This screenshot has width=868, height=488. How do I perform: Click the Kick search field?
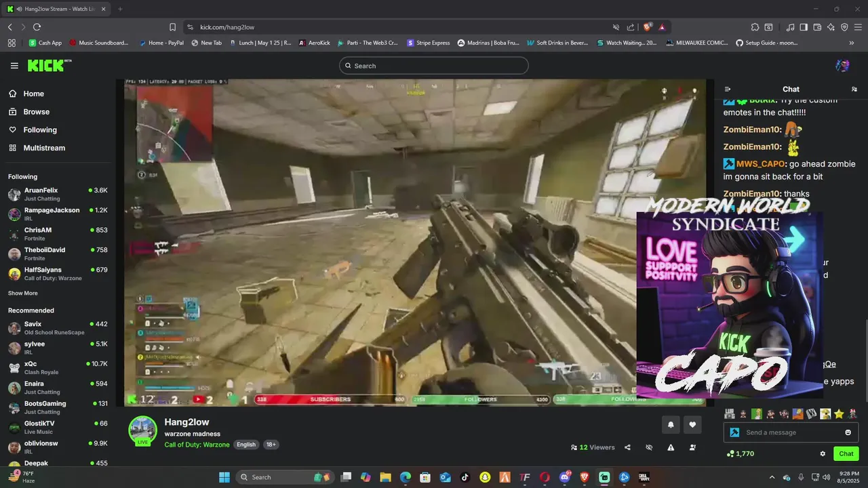point(434,66)
